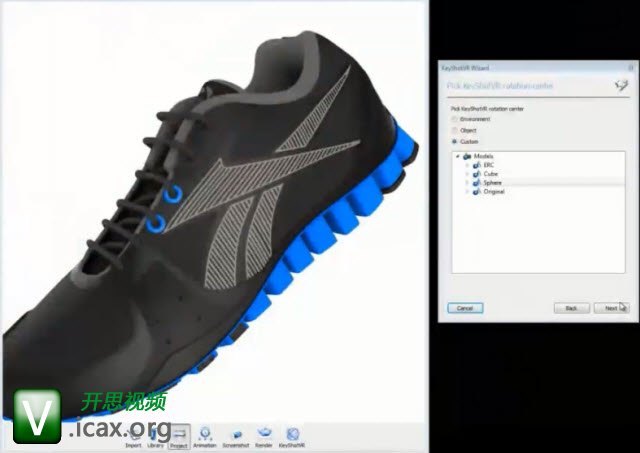Expand the Original model node
The width and height of the screenshot is (640, 453).
[x=467, y=192]
